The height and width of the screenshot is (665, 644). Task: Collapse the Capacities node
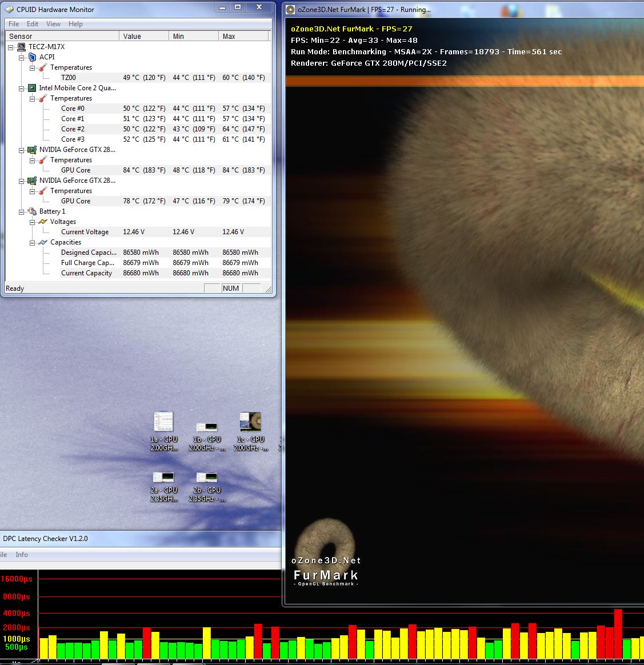(32, 243)
